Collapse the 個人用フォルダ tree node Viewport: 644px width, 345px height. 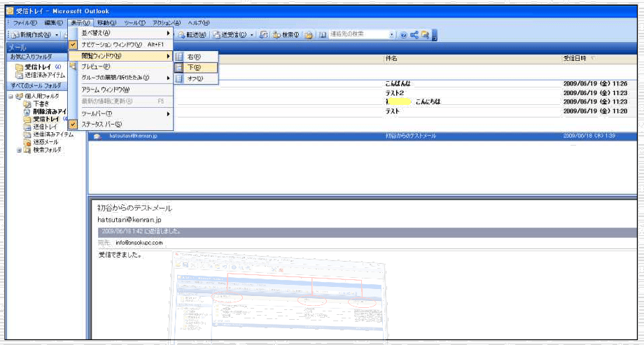(10, 96)
